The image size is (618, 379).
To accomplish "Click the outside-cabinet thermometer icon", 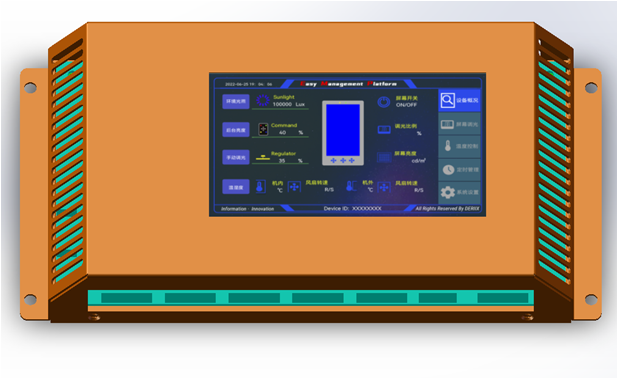I will pyautogui.click(x=350, y=186).
